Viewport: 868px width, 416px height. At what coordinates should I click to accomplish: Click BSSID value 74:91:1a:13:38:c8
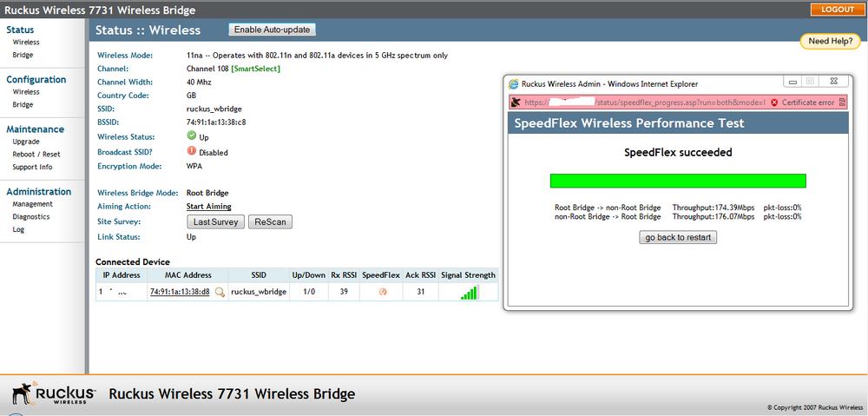pos(216,122)
